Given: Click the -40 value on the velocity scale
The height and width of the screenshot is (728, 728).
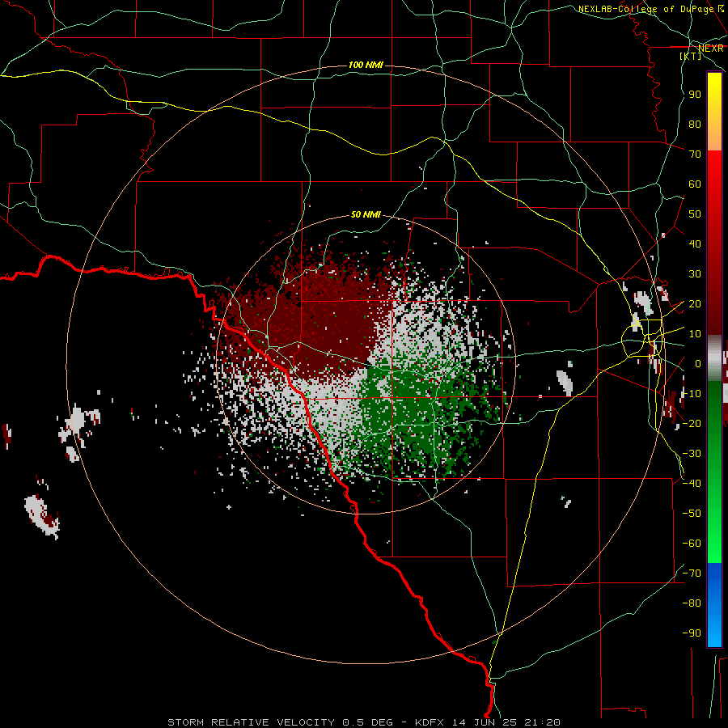Looking at the screenshot, I should (x=692, y=484).
